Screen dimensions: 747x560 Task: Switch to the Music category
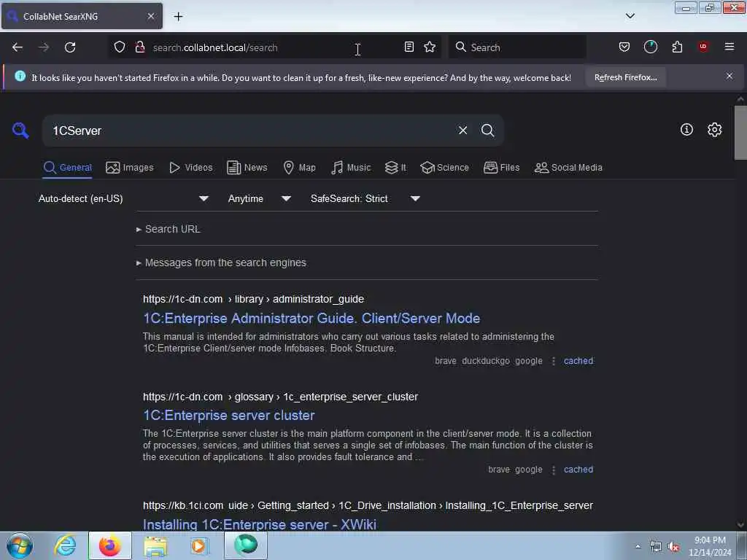(351, 168)
